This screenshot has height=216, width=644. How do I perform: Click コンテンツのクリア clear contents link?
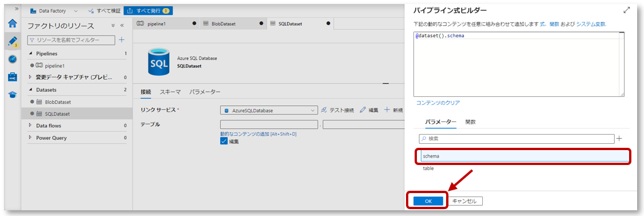point(438,103)
